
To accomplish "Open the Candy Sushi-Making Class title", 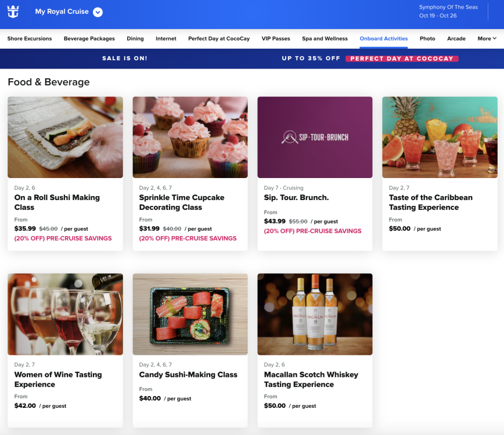I will click(188, 375).
